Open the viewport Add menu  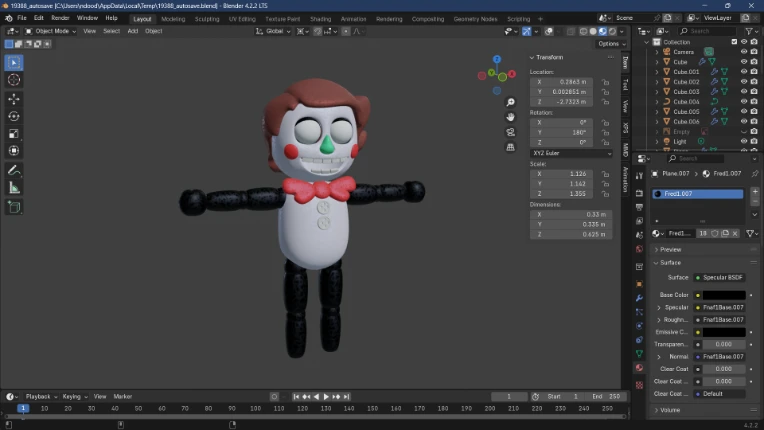(x=133, y=31)
